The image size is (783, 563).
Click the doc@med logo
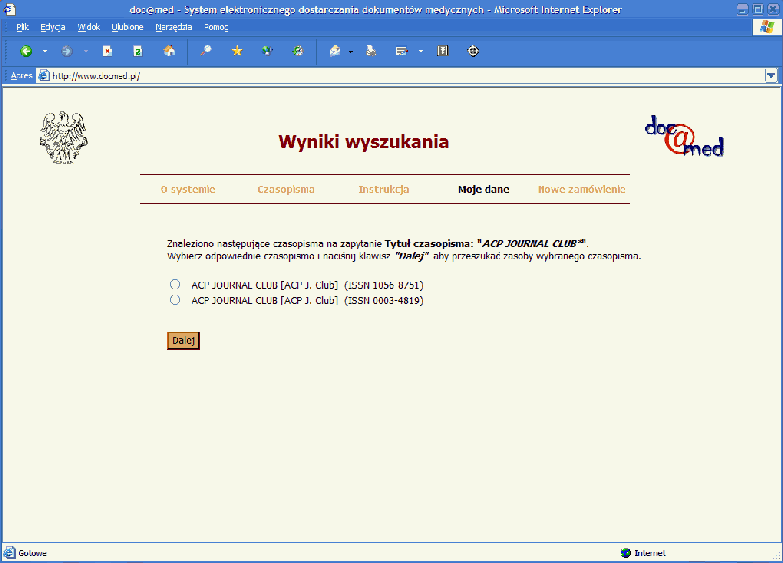684,137
